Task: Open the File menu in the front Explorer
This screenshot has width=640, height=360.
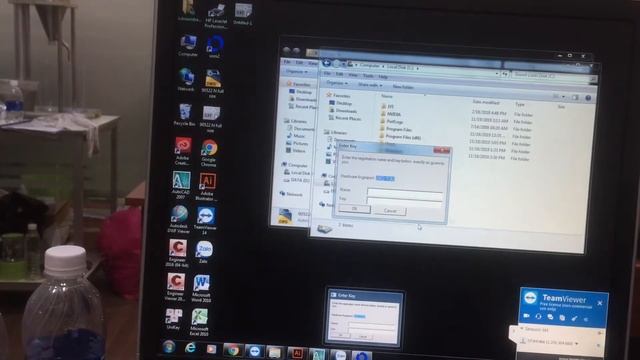Action: [327, 73]
